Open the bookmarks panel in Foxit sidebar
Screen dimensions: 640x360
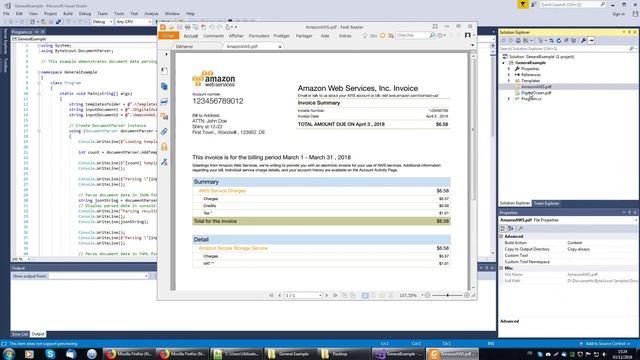click(x=164, y=71)
